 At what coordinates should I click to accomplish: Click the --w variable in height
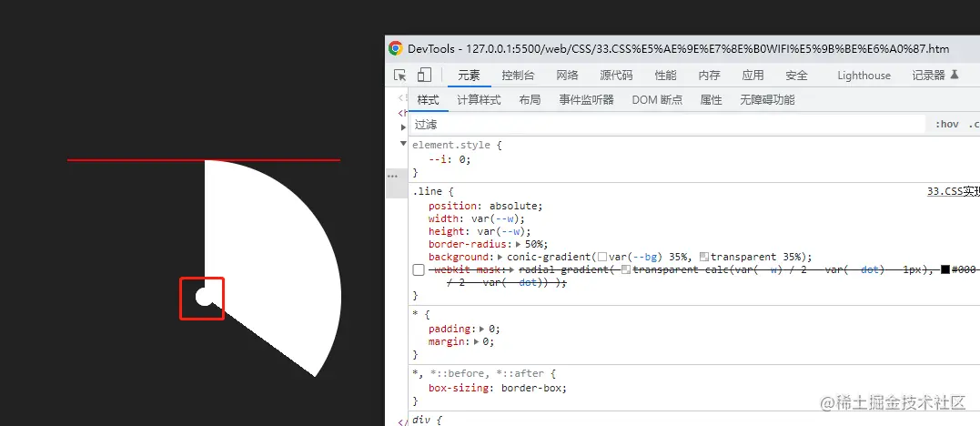pyautogui.click(x=512, y=231)
